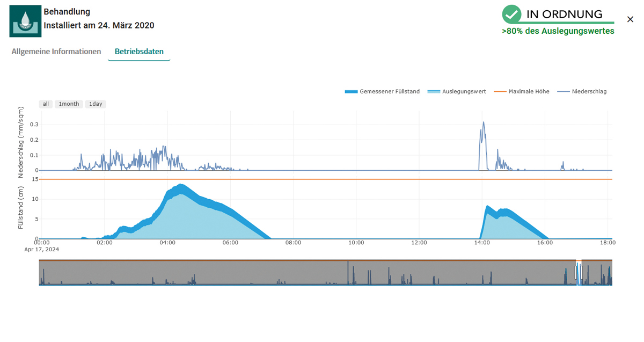Click the '>80% des Auslegungswertes' status text

[x=558, y=31]
